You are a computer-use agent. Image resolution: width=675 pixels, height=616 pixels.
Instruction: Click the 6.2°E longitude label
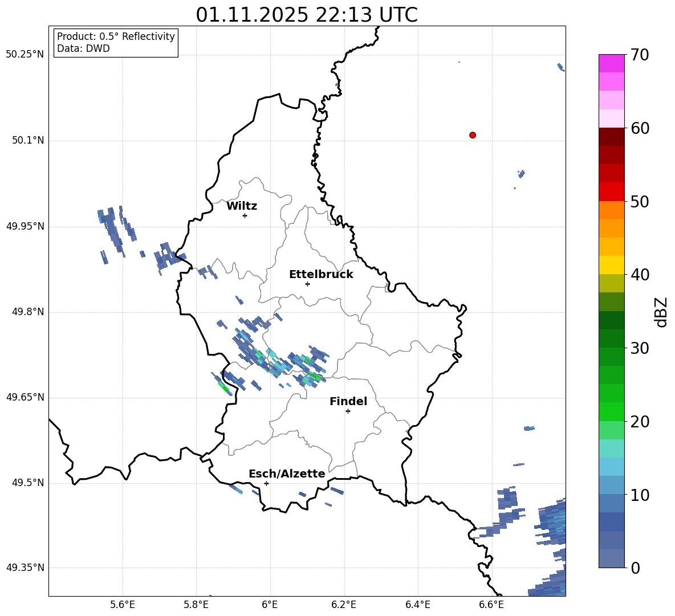(344, 605)
